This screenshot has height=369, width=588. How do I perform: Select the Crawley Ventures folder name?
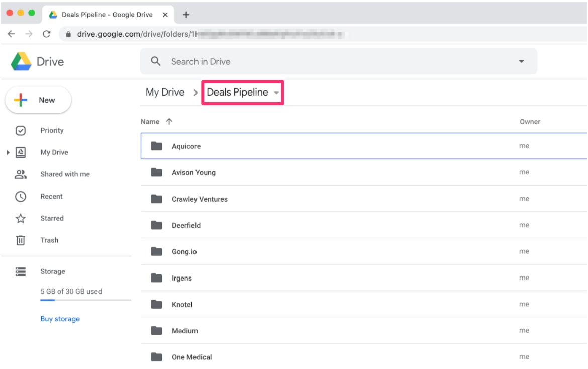pyautogui.click(x=200, y=199)
